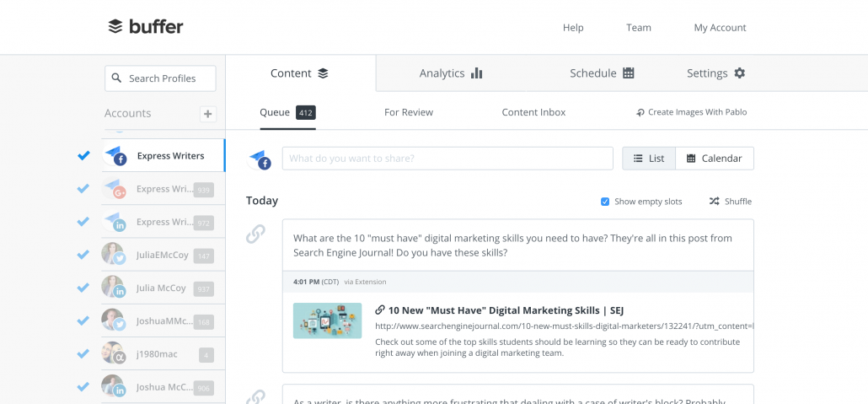Viewport: 868px width, 404px height.
Task: Select the Julia McCoy LinkedIn profile
Action: pyautogui.click(x=163, y=288)
